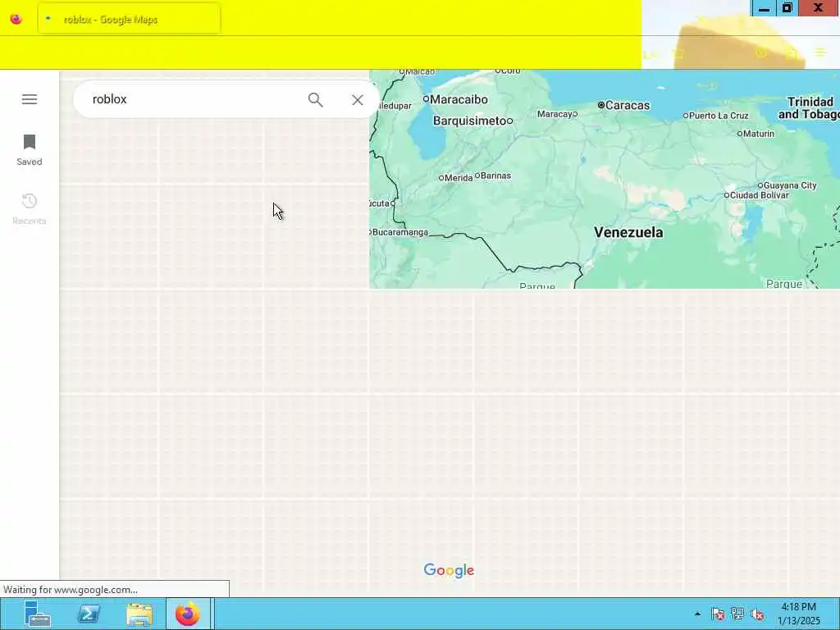Image resolution: width=840 pixels, height=630 pixels.
Task: Open the Google Maps hamburger menu
Action: (x=30, y=99)
